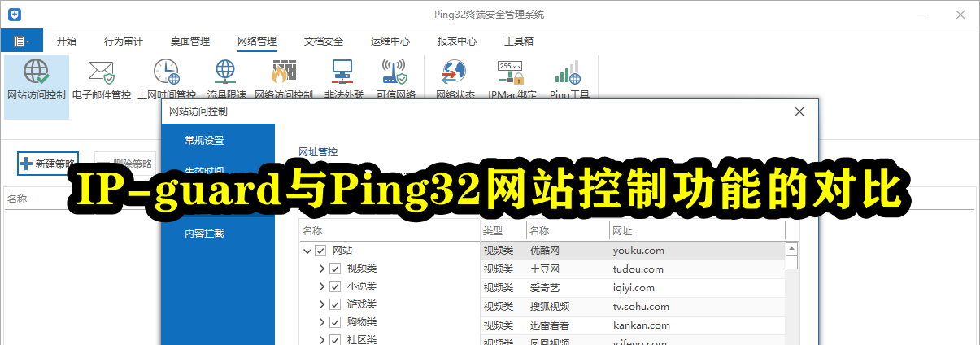
Task: Toggle the 购物类 checkbox
Action: click(335, 322)
